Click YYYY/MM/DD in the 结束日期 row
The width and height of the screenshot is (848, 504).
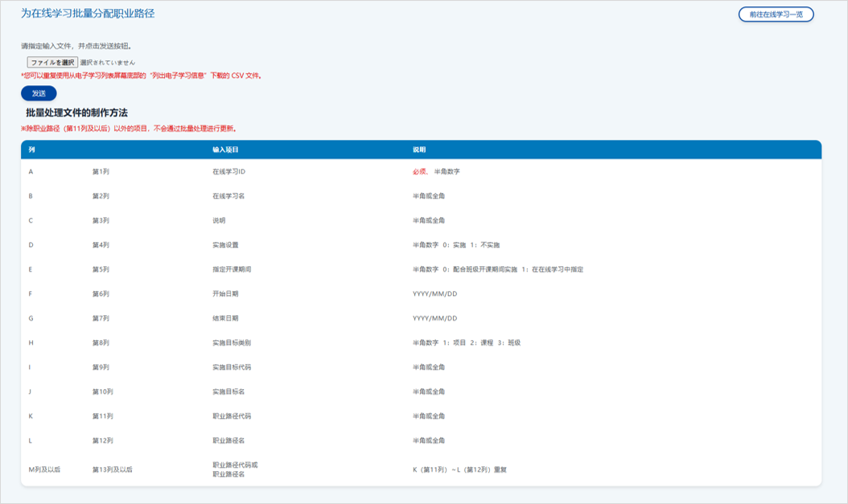[434, 318]
